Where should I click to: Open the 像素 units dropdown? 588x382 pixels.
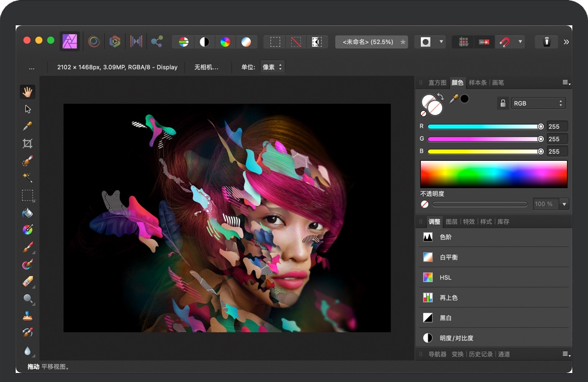272,67
